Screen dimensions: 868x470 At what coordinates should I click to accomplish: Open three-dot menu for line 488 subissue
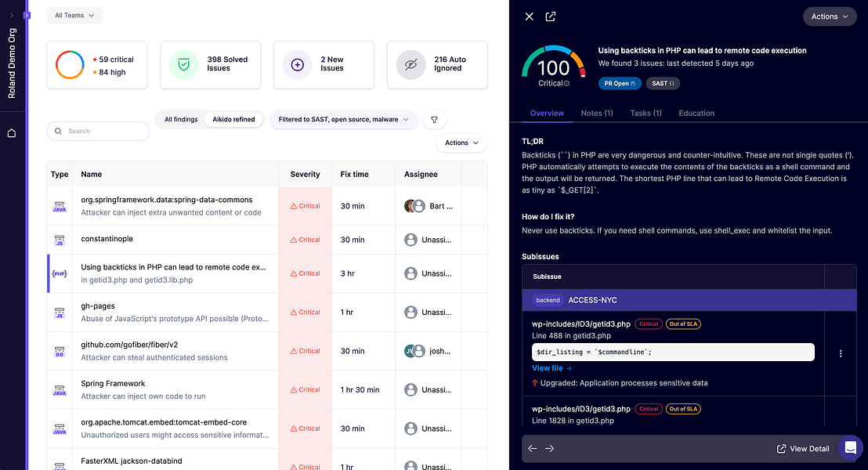[841, 353]
